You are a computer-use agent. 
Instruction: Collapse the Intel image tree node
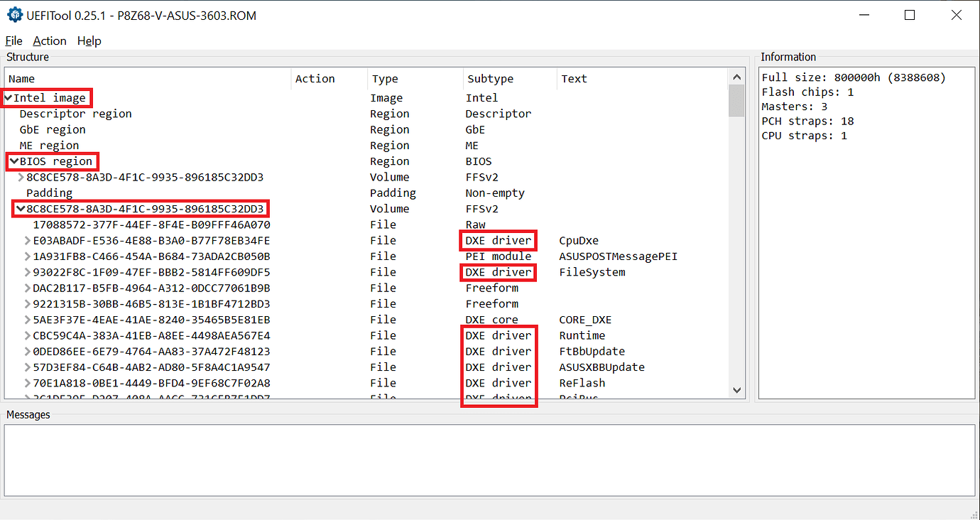tap(9, 97)
